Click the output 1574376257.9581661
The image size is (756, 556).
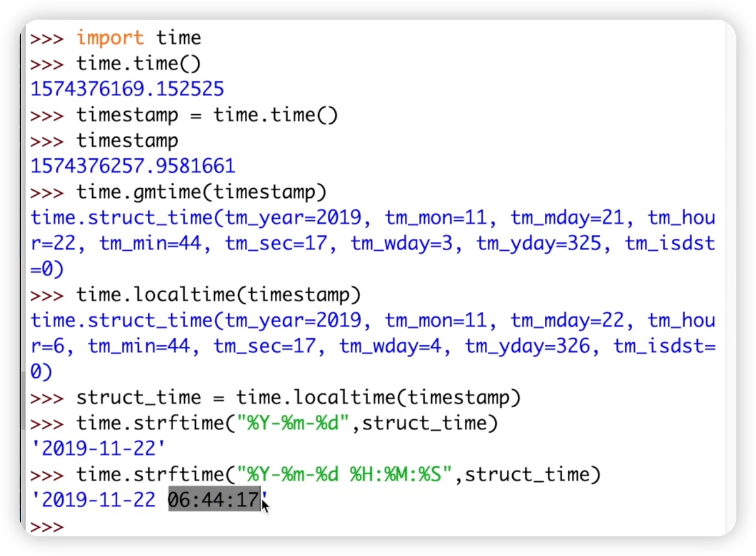[133, 166]
